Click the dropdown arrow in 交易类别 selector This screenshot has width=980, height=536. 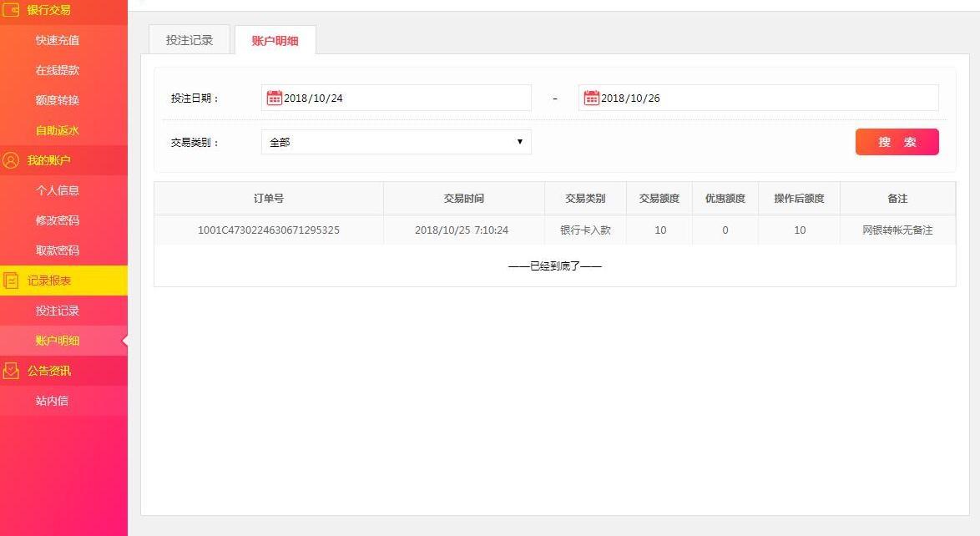point(519,142)
